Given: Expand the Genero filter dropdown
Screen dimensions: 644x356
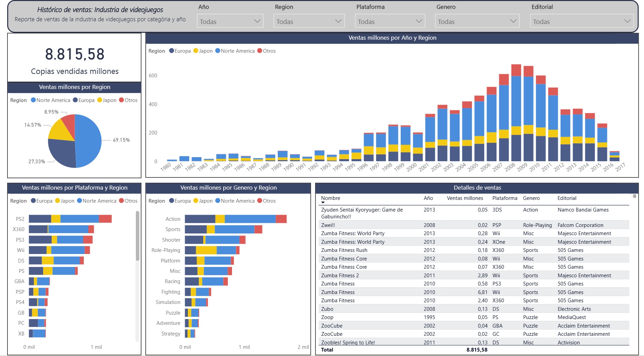Looking at the screenshot, I should (x=477, y=21).
